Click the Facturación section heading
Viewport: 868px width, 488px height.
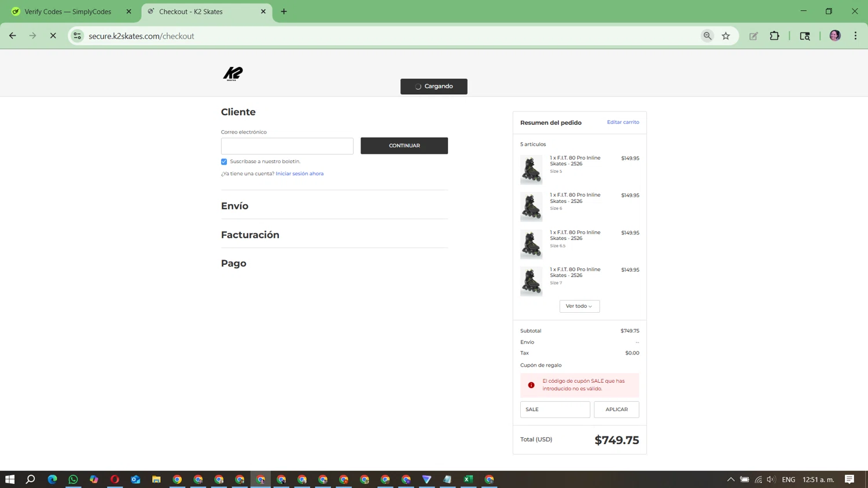pyautogui.click(x=250, y=235)
